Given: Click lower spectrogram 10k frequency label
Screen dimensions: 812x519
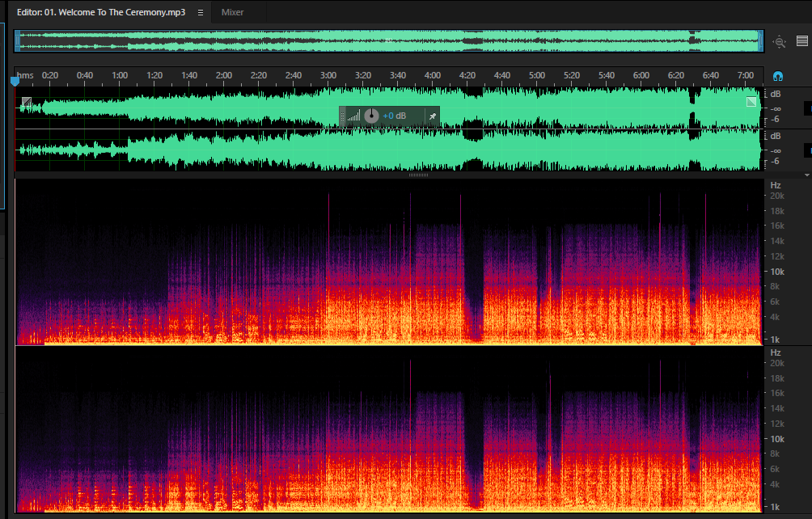Looking at the screenshot, I should point(777,439).
